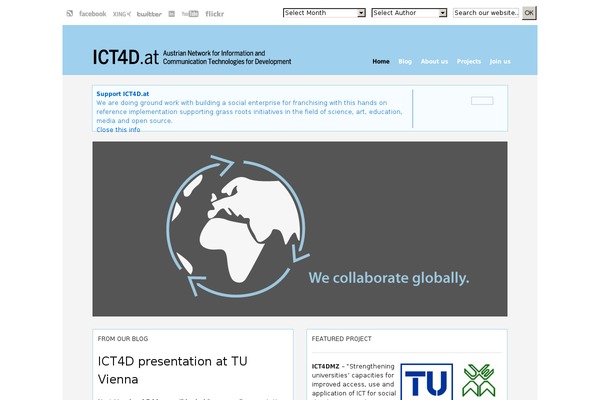
Task: Open the Join us menu item
Action: click(x=500, y=61)
